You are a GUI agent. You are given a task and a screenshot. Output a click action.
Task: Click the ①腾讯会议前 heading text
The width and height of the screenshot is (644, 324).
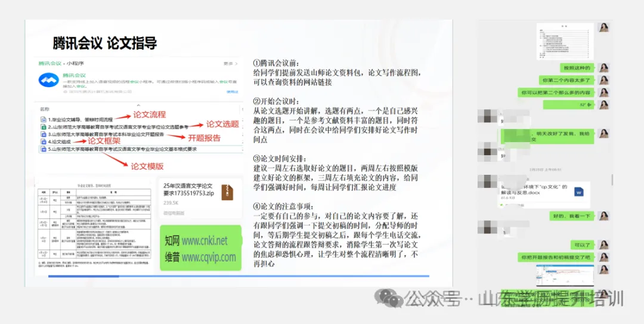pyautogui.click(x=277, y=64)
